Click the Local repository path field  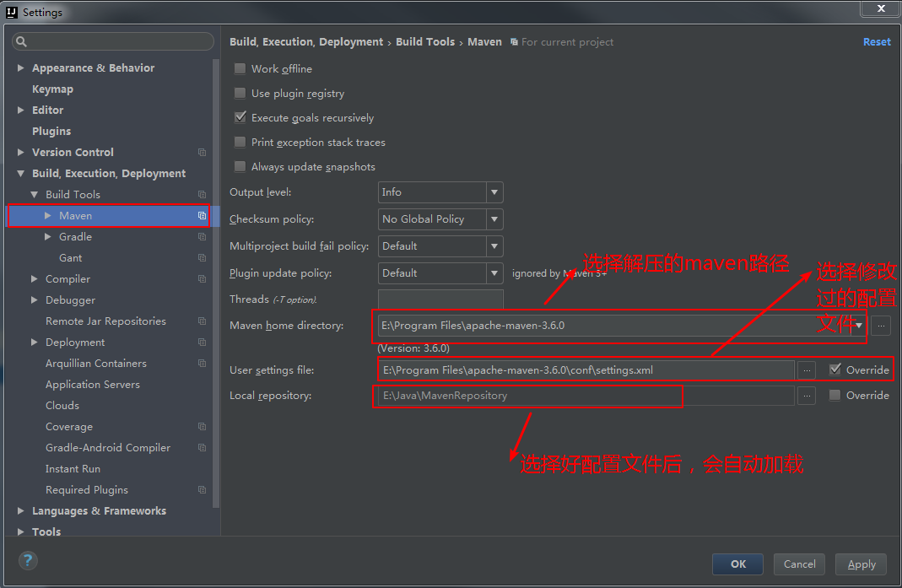tap(586, 396)
